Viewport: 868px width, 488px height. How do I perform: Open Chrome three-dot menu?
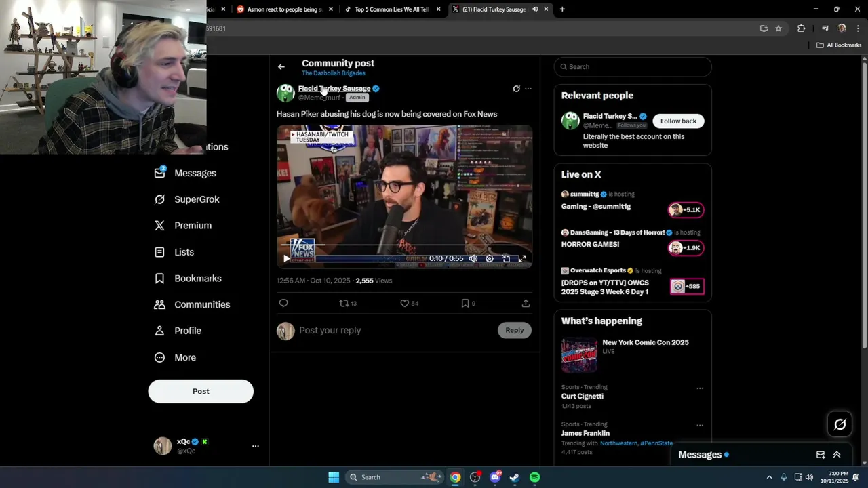pyautogui.click(x=858, y=28)
